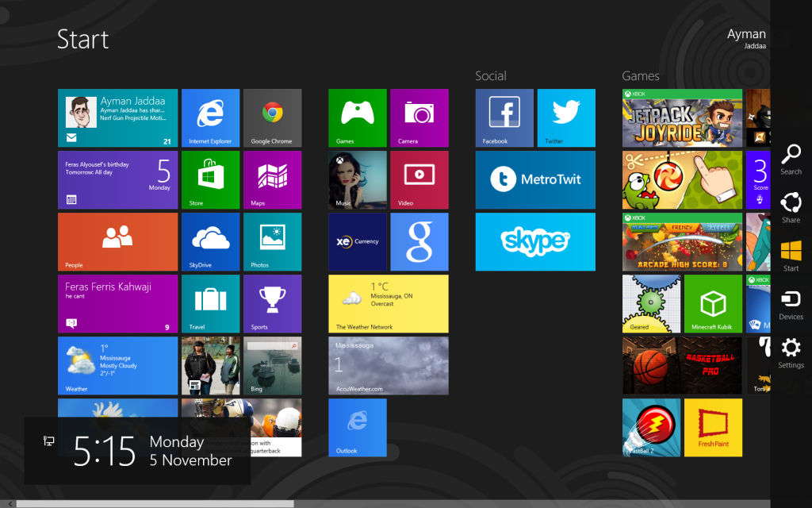Open the blue Weather tile for Mississauga
Image resolution: width=812 pixels, height=508 pixels.
click(117, 365)
